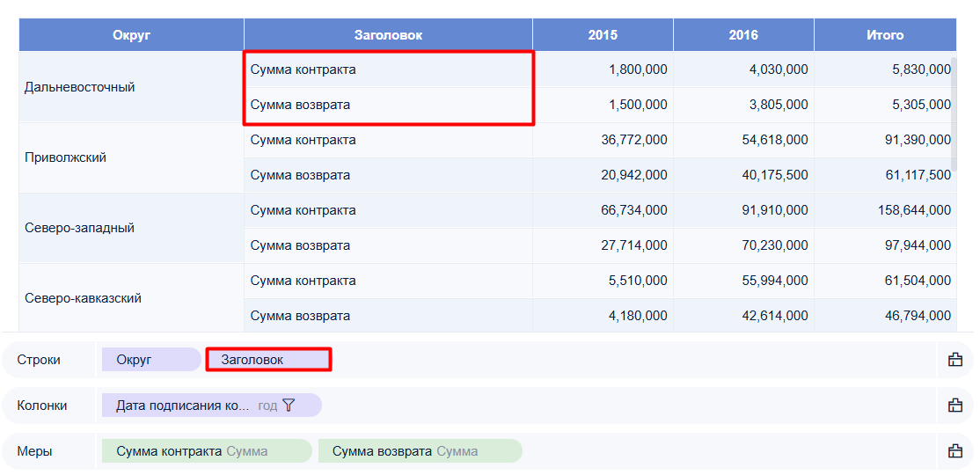Click the toolbox icon in the Меры row
The image size is (980, 475).
pos(955,450)
